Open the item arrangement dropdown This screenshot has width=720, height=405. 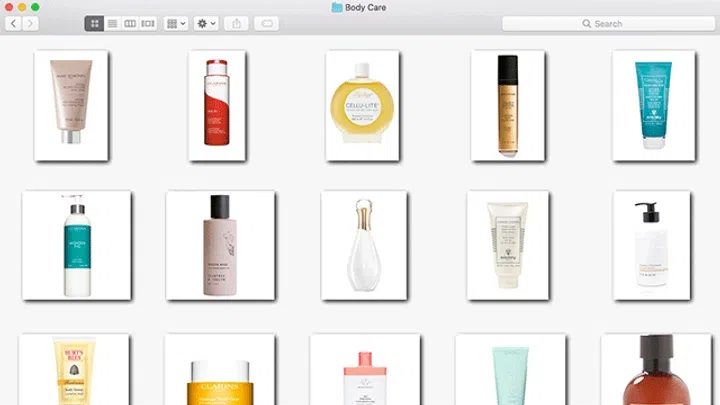pos(176,23)
